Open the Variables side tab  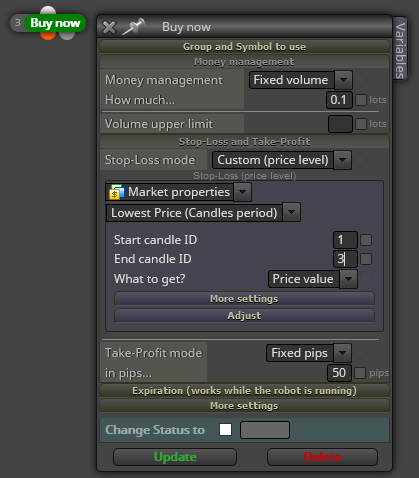[x=400, y=49]
